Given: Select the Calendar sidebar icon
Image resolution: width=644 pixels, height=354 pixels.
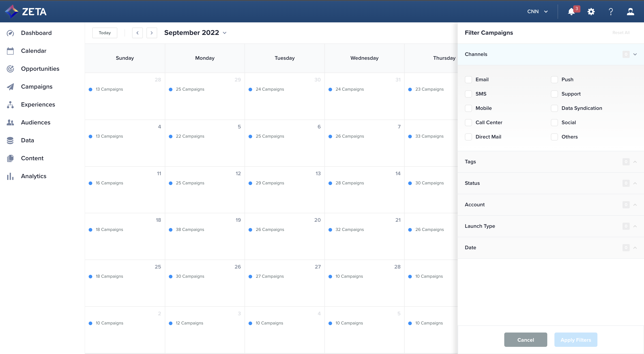Looking at the screenshot, I should 10,51.
